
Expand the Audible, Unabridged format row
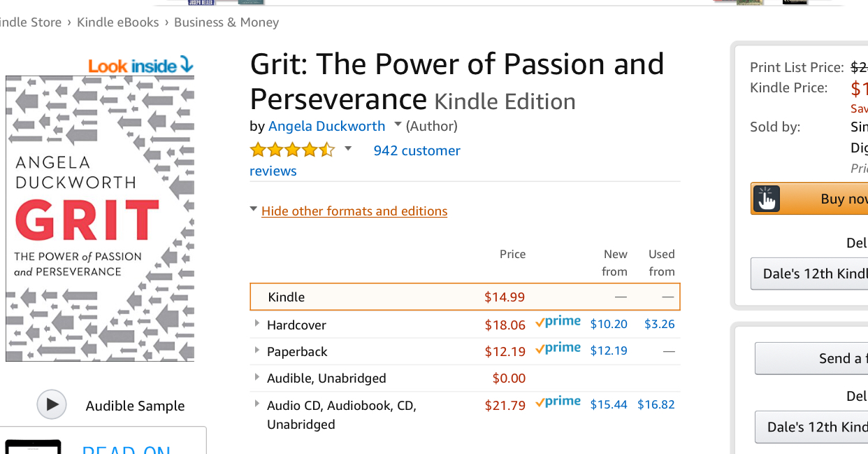pos(257,376)
